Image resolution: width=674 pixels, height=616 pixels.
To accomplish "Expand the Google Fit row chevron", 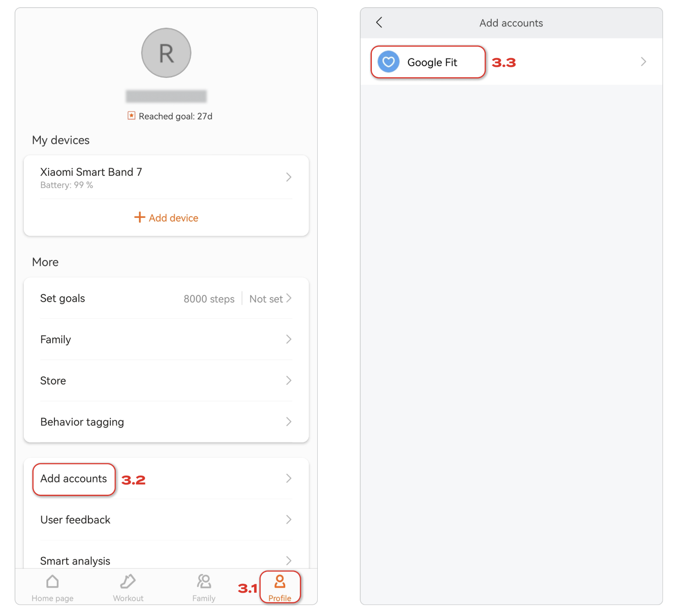I will pyautogui.click(x=643, y=62).
